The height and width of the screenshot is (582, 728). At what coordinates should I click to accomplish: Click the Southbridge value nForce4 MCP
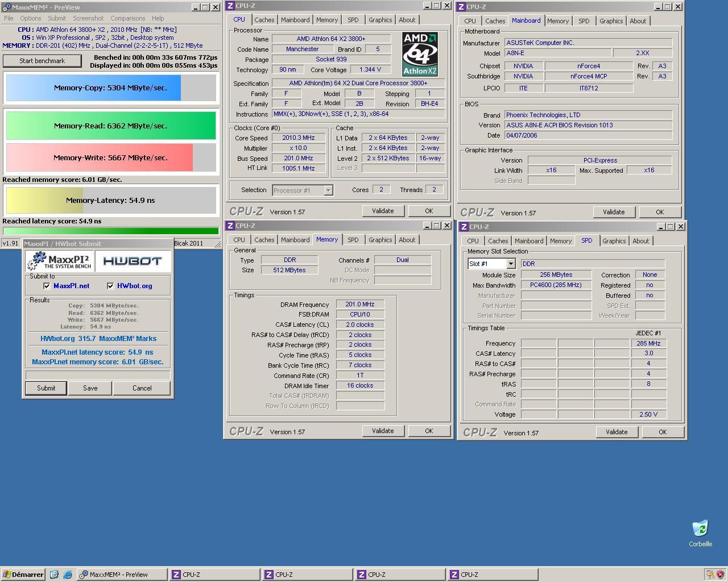589,76
